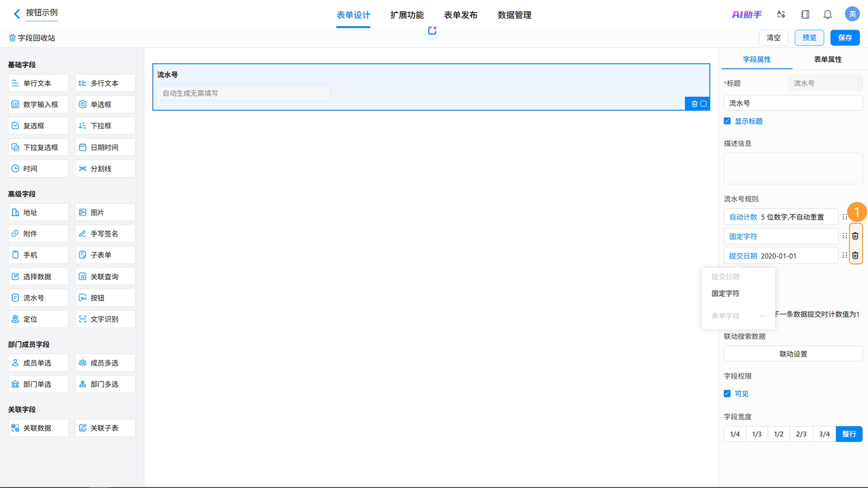Click the drag handle beside 自动计数 rule
Image resolution: width=868 pixels, height=488 pixels.
tap(844, 217)
